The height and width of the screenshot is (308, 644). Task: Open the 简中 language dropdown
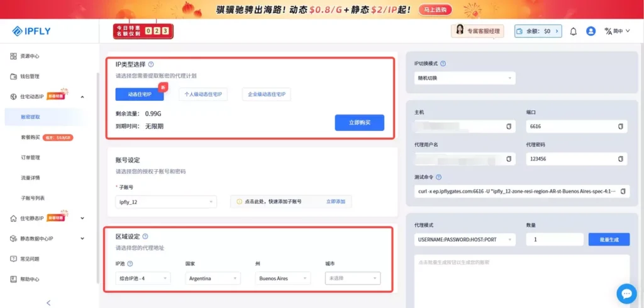[x=621, y=31]
